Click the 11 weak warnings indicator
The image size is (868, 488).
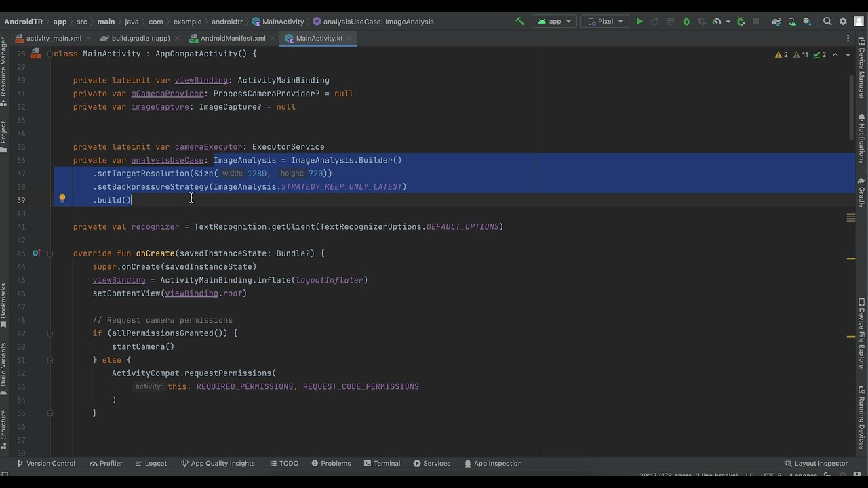pyautogui.click(x=801, y=54)
